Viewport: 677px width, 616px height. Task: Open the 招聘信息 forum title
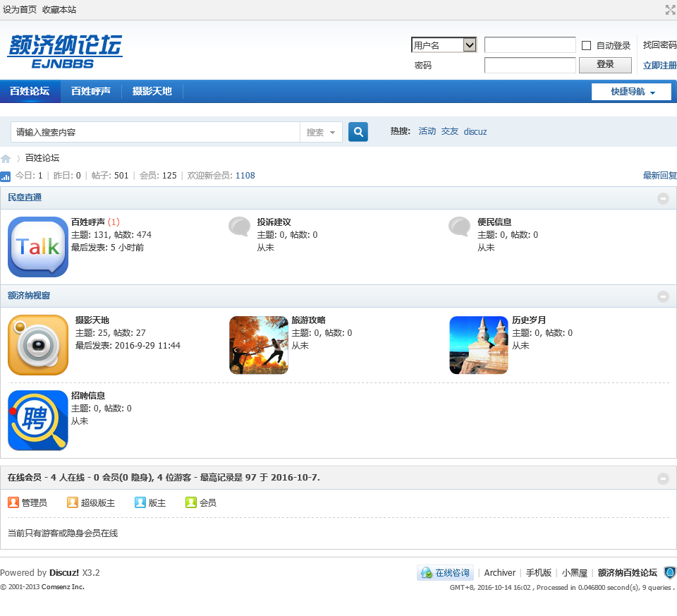tap(88, 396)
